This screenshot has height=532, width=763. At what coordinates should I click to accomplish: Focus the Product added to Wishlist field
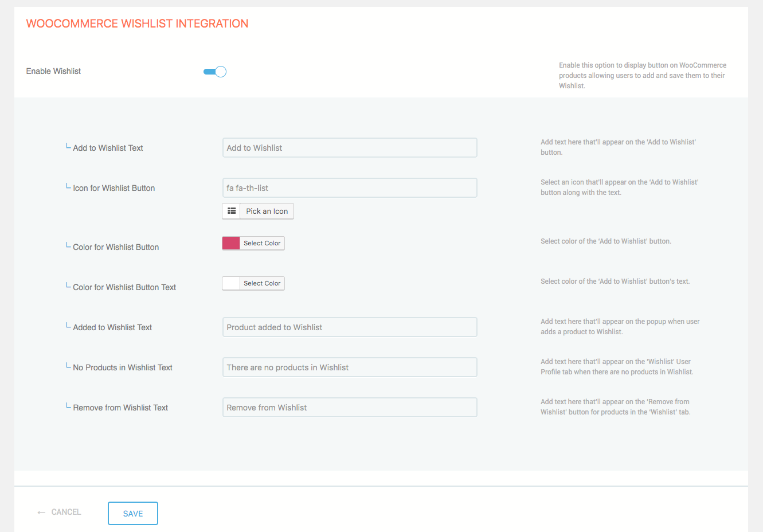click(350, 327)
